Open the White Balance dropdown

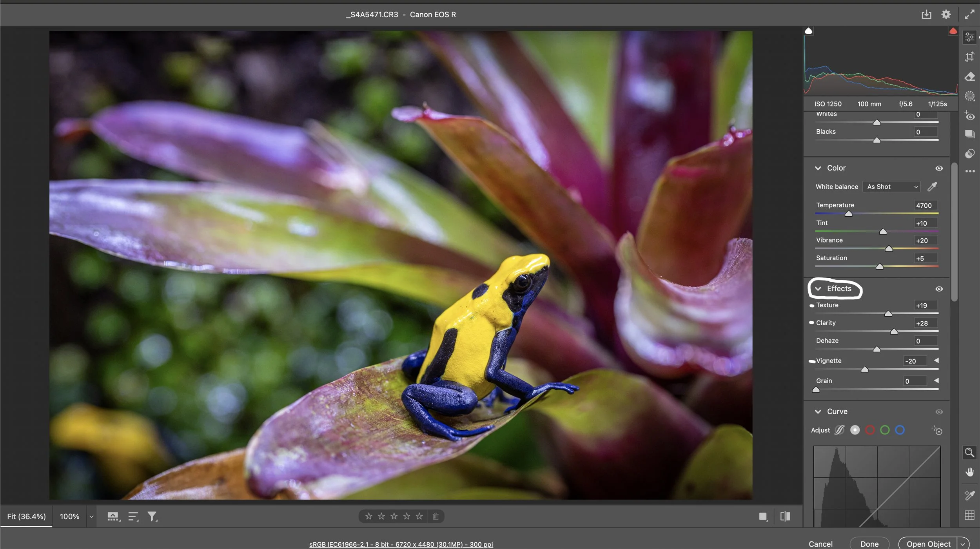[891, 187]
